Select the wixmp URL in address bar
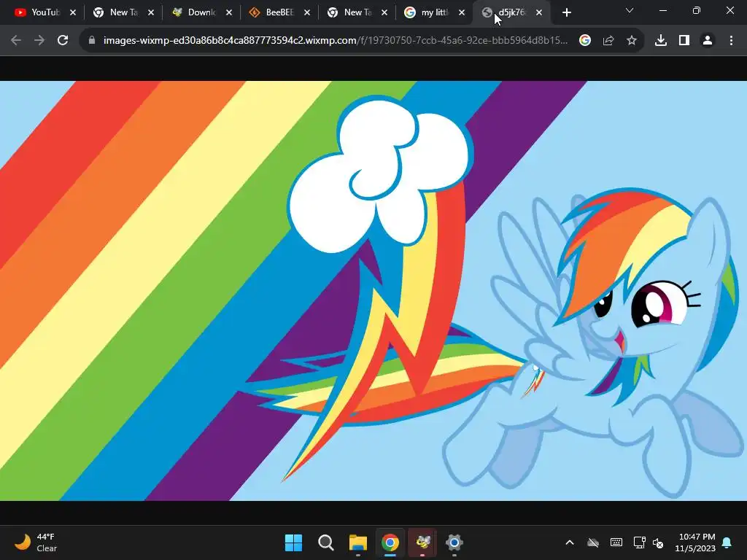747x560 pixels. pyautogui.click(x=336, y=41)
